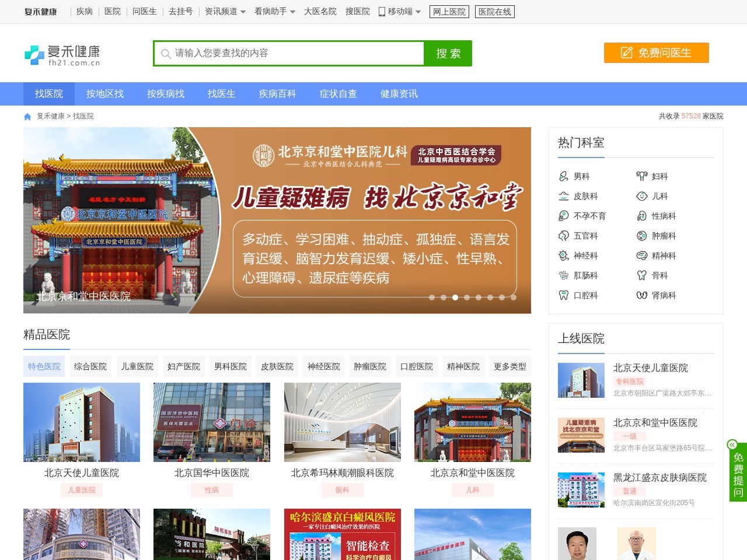Click the floating 免费提问 side widget
The width and height of the screenshot is (747, 560).
(x=738, y=473)
